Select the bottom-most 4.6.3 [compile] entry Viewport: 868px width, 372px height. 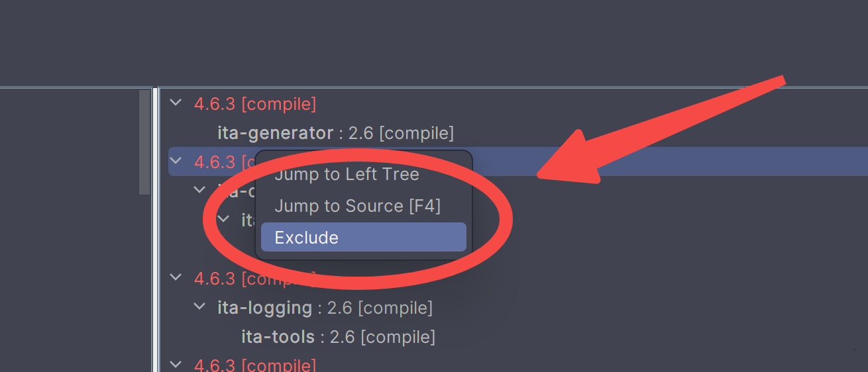coord(254,365)
